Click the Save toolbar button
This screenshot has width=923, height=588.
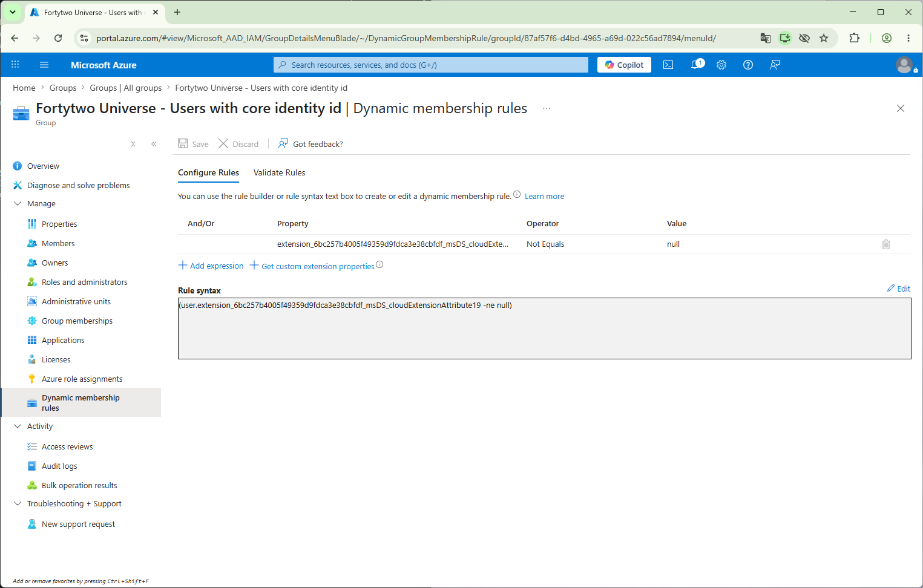[193, 144]
